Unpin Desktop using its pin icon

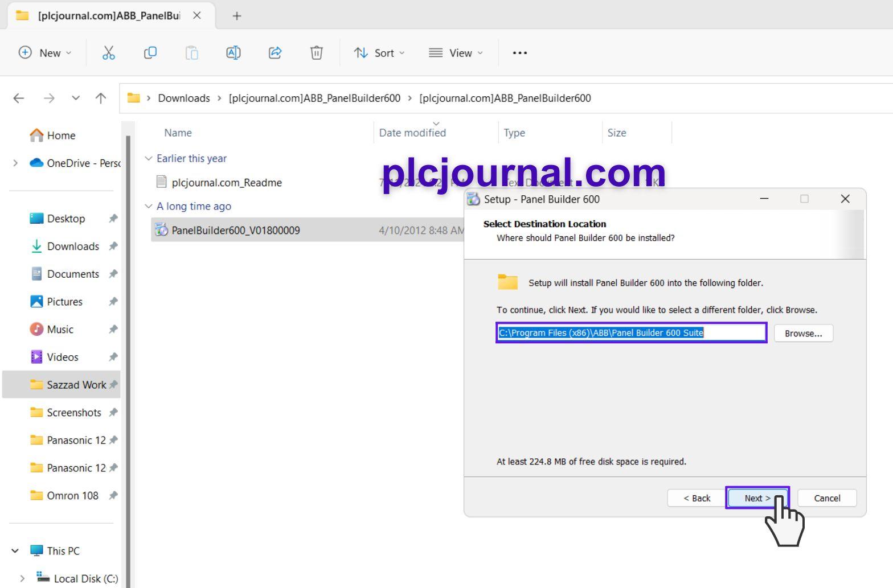point(113,219)
